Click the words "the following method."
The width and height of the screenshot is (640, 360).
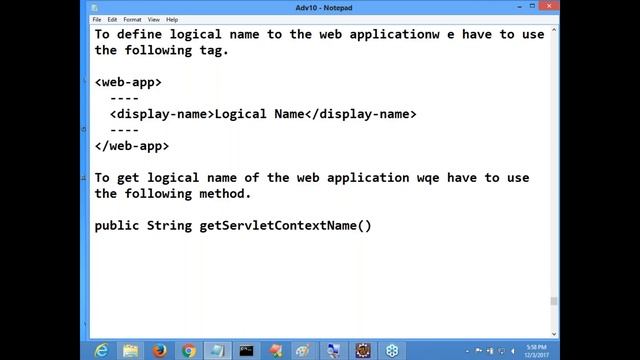(x=173, y=193)
